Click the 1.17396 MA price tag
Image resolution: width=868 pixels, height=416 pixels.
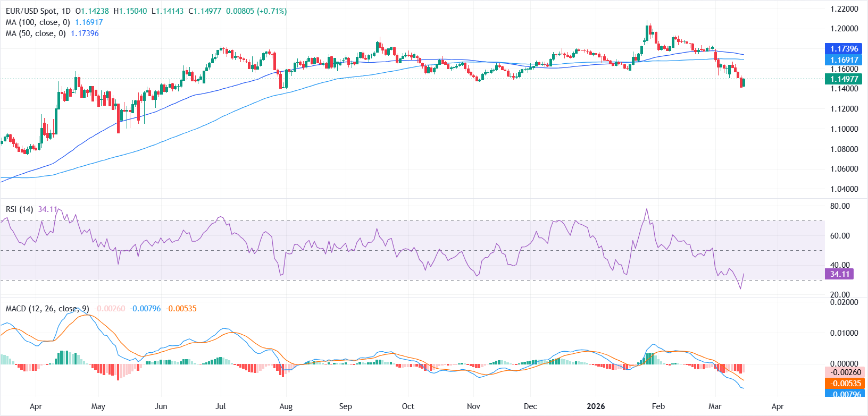[x=844, y=49]
